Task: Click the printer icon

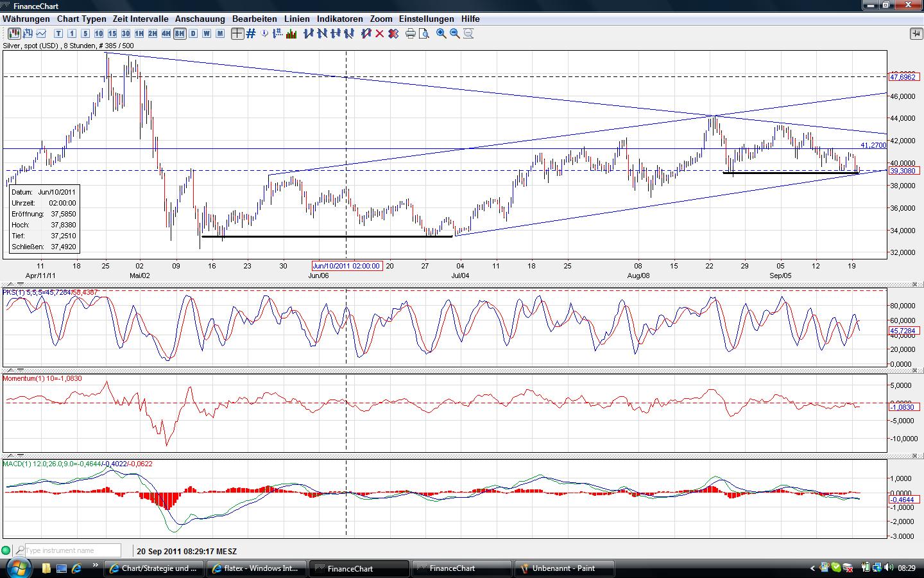Action: click(x=411, y=33)
